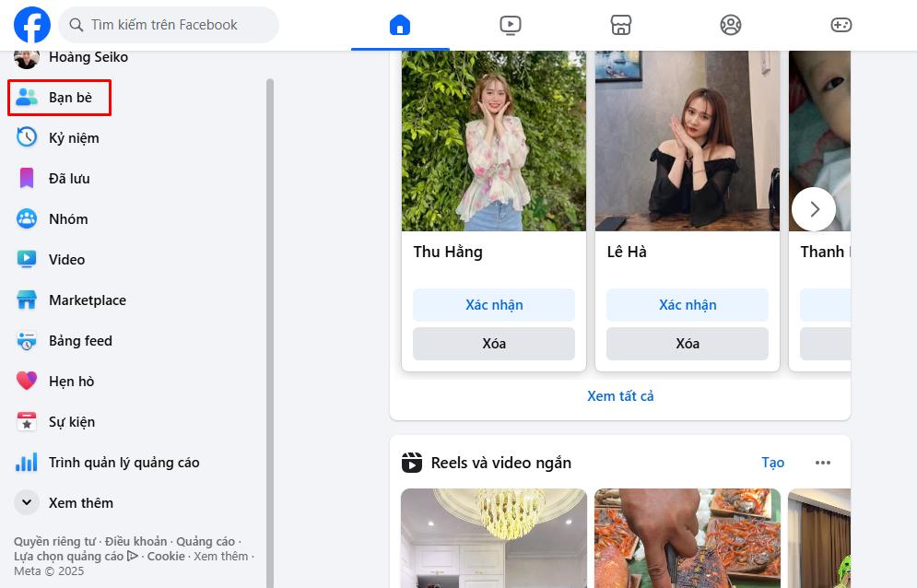Open the Video tab in top navigation
917x588 pixels.
coord(511,25)
